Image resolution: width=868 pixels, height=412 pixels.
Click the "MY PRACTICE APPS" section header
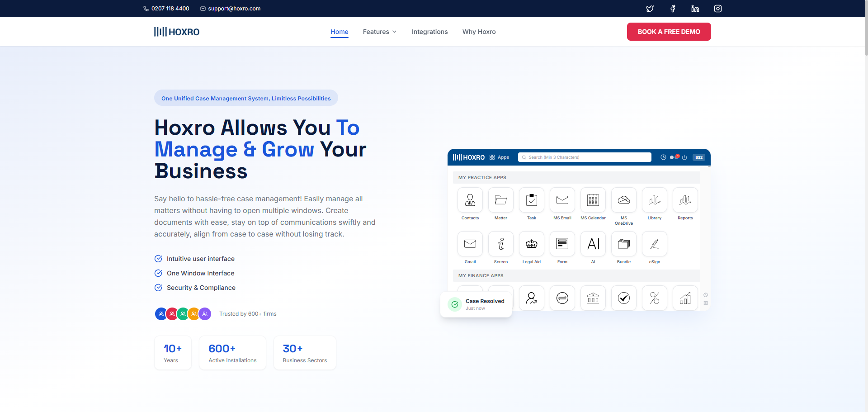point(576,177)
